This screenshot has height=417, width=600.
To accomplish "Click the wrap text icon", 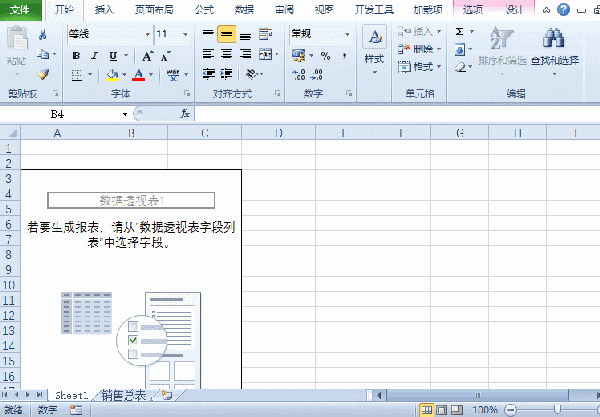I will [266, 34].
